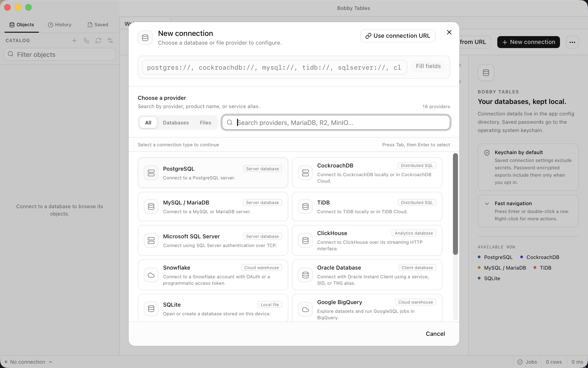
Task: Choose the Snowflake provider card
Action: click(x=213, y=275)
